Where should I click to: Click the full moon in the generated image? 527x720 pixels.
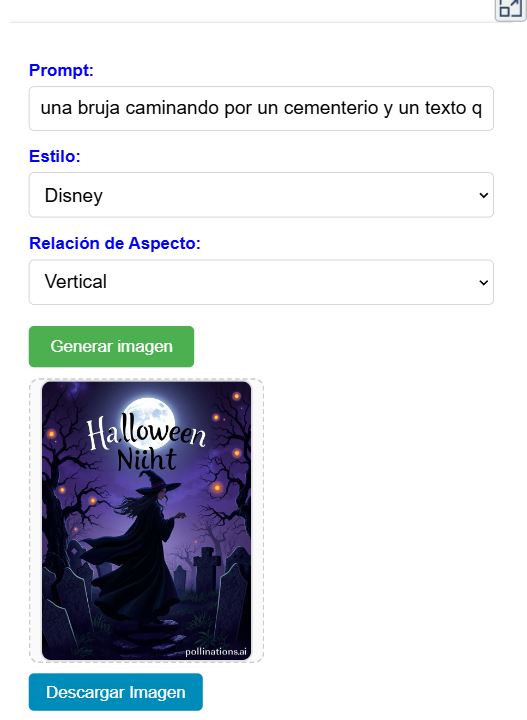(x=149, y=418)
